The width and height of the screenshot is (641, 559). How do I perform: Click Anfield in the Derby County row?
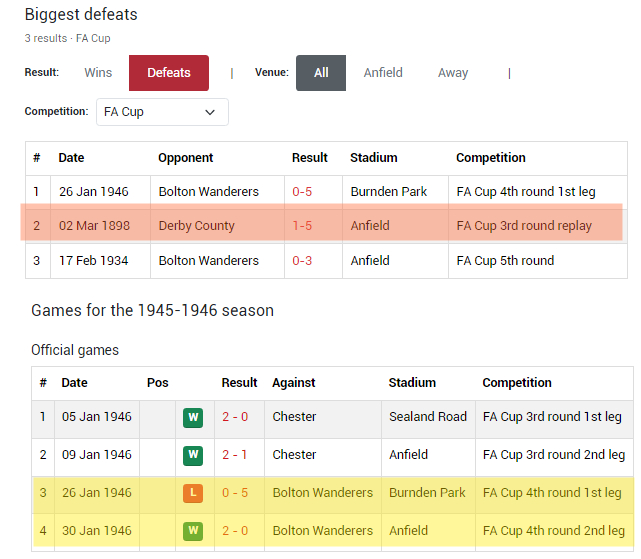pos(370,225)
